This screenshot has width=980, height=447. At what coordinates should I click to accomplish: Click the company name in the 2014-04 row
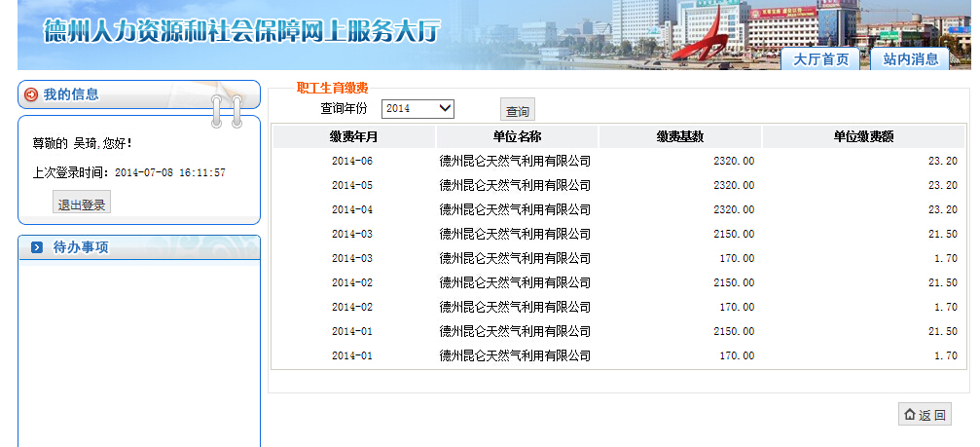point(515,209)
